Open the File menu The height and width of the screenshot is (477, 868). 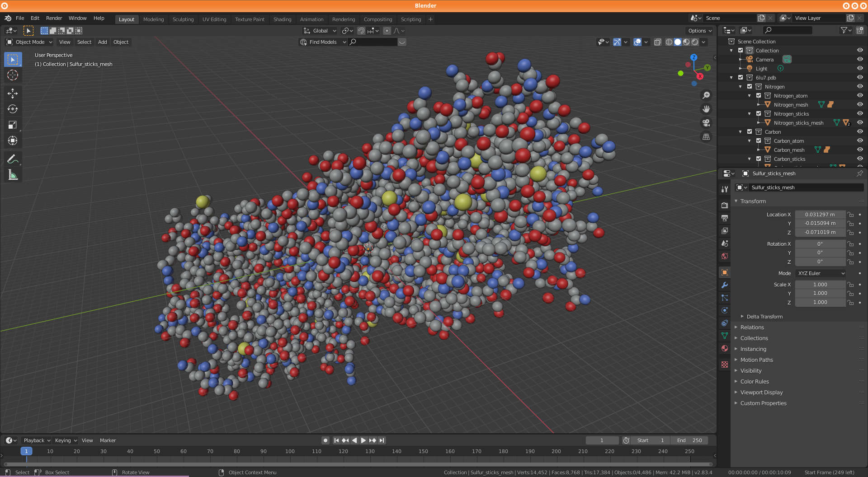(20, 18)
